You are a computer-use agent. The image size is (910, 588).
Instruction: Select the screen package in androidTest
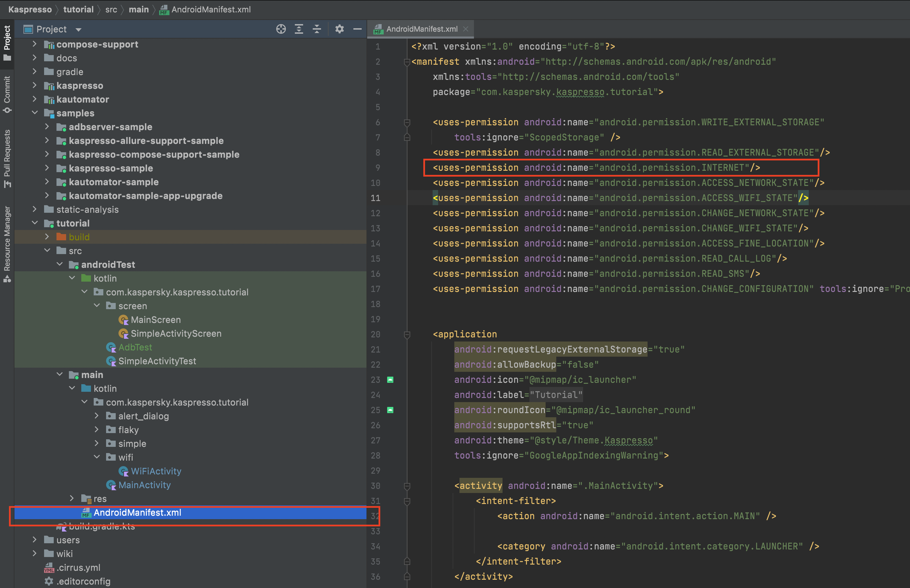(x=126, y=306)
